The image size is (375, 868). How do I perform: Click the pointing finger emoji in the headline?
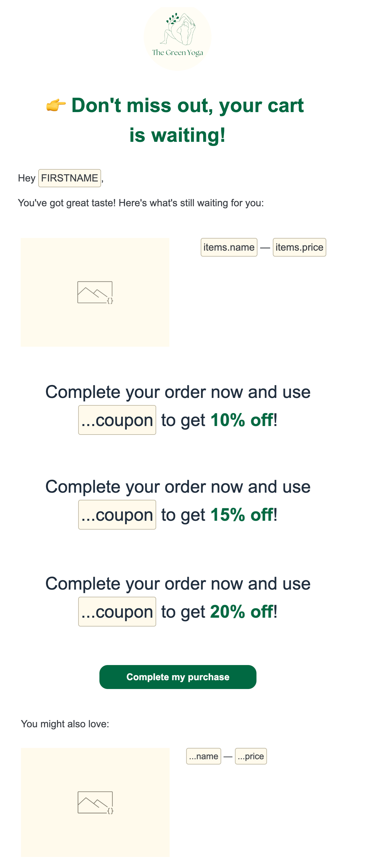(55, 106)
